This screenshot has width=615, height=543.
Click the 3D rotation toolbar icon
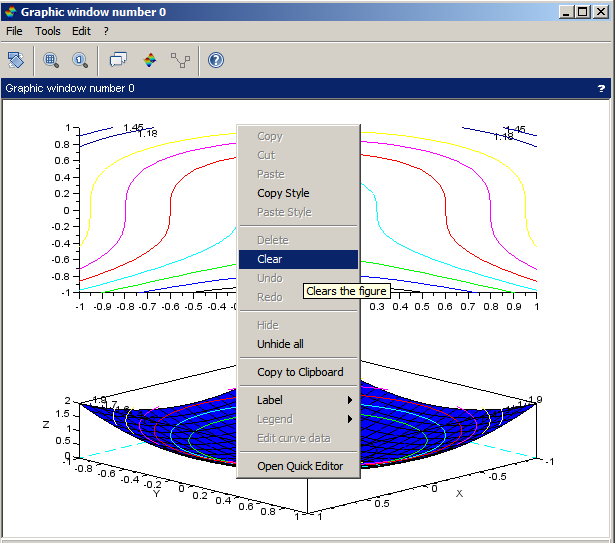tap(16, 60)
